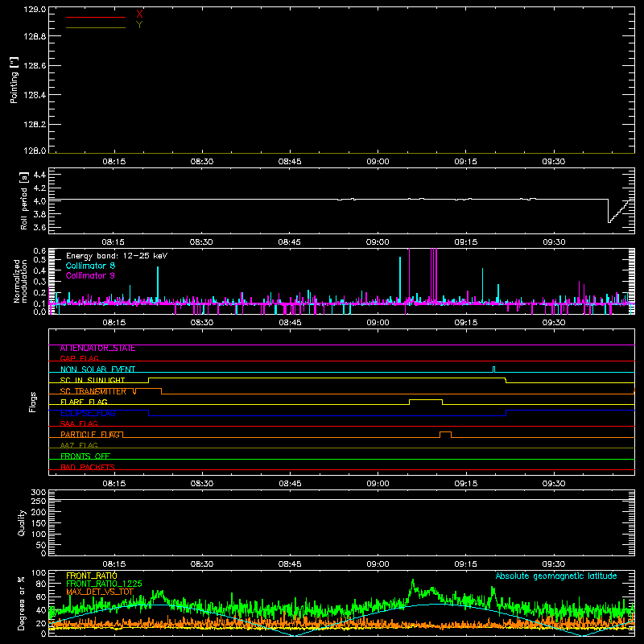The height and width of the screenshot is (644, 644).
Task: Click the 250 tick on Quality axis
Action: coord(38,502)
